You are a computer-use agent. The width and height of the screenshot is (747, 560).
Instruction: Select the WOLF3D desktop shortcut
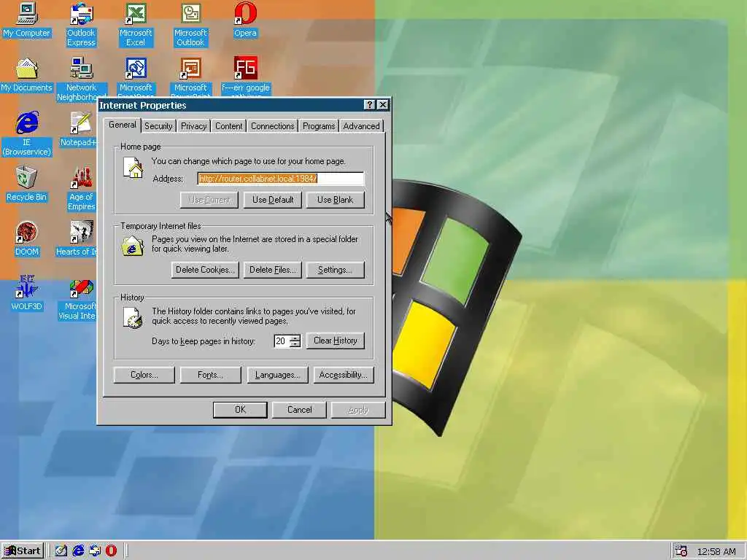(x=27, y=294)
